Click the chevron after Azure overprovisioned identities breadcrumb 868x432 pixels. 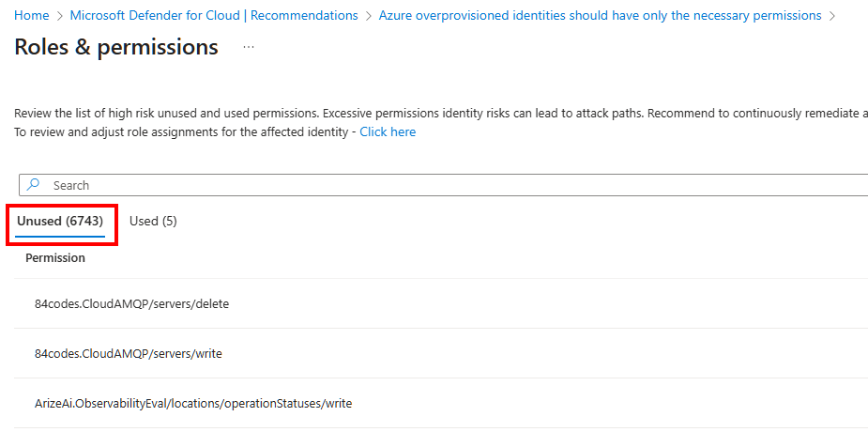pos(831,16)
